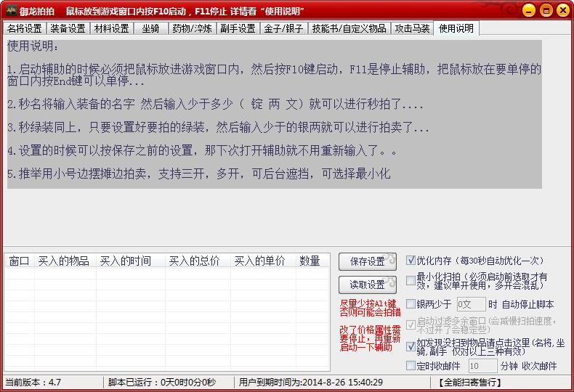This screenshot has width=574, height=392.
Task: Click the mail interval minutes field
Action: click(483, 366)
